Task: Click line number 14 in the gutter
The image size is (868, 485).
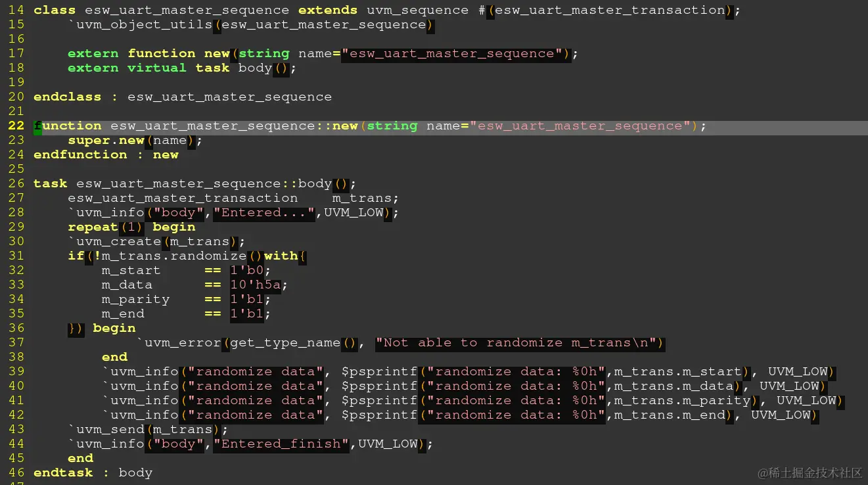Action: [x=16, y=11]
